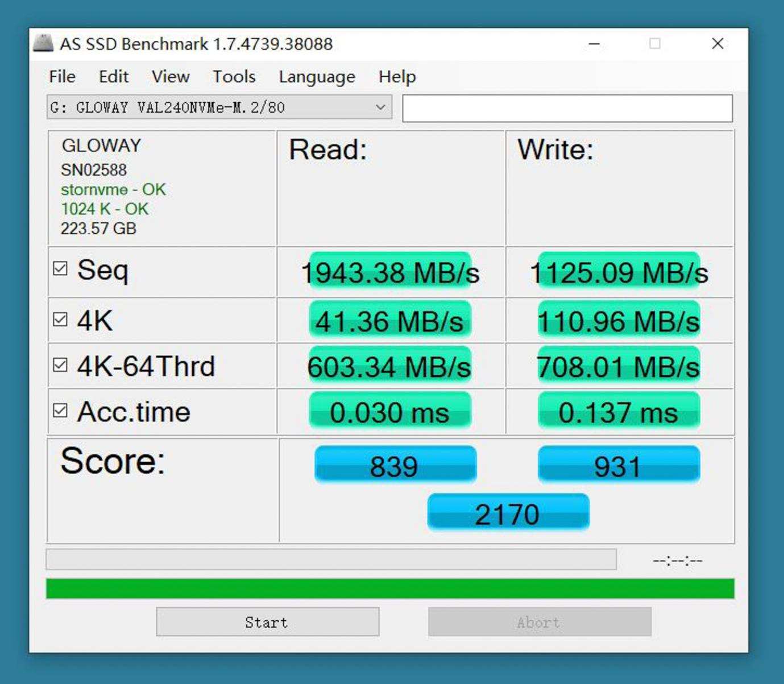Click the write score 931
The image size is (784, 684).
pos(619,465)
